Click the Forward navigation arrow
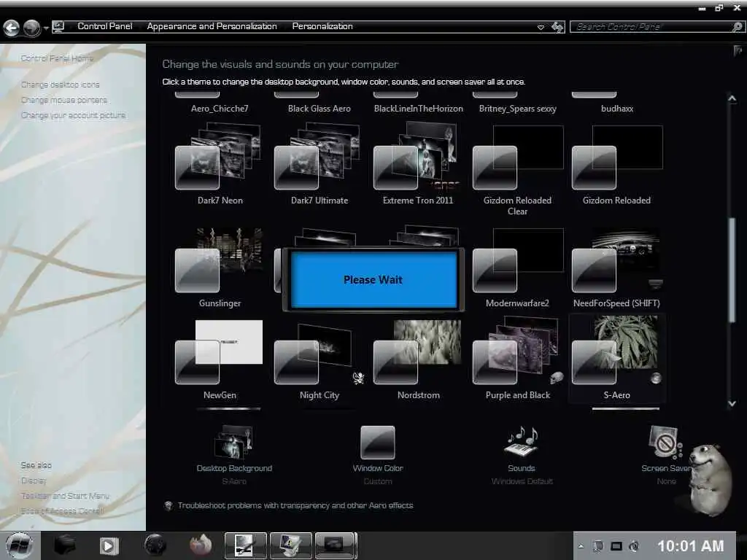The image size is (747, 560). click(32, 28)
